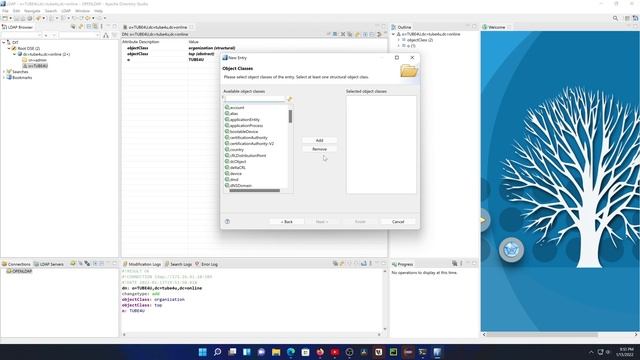The height and width of the screenshot is (360, 640).
Task: Expand o (1) in Outline
Action: 399,46
